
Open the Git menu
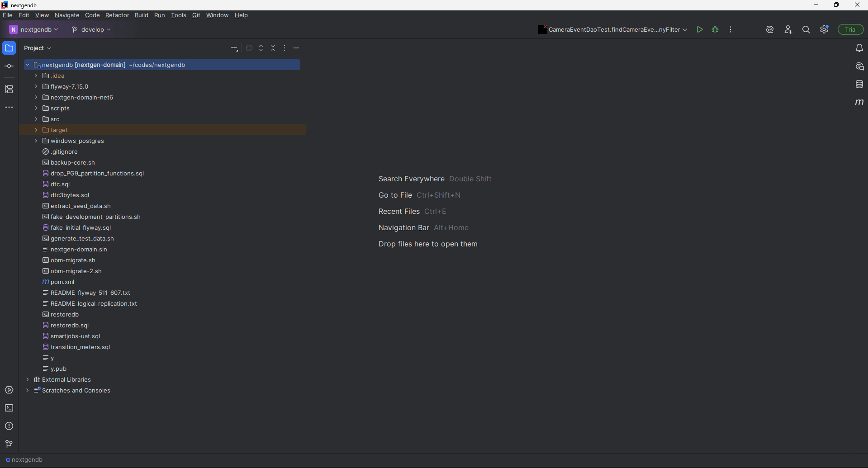pyautogui.click(x=196, y=15)
